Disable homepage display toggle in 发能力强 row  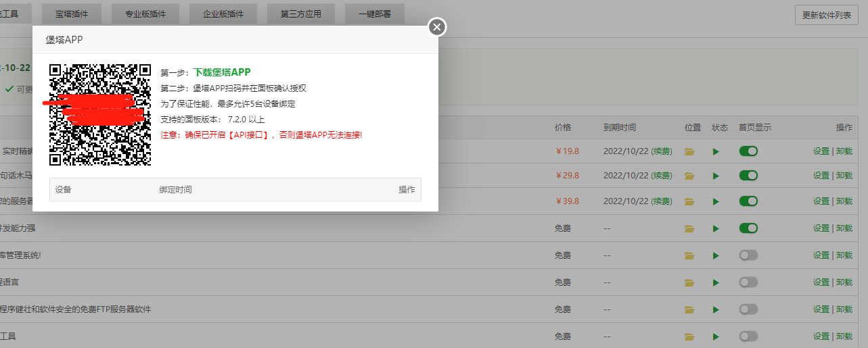[748, 228]
